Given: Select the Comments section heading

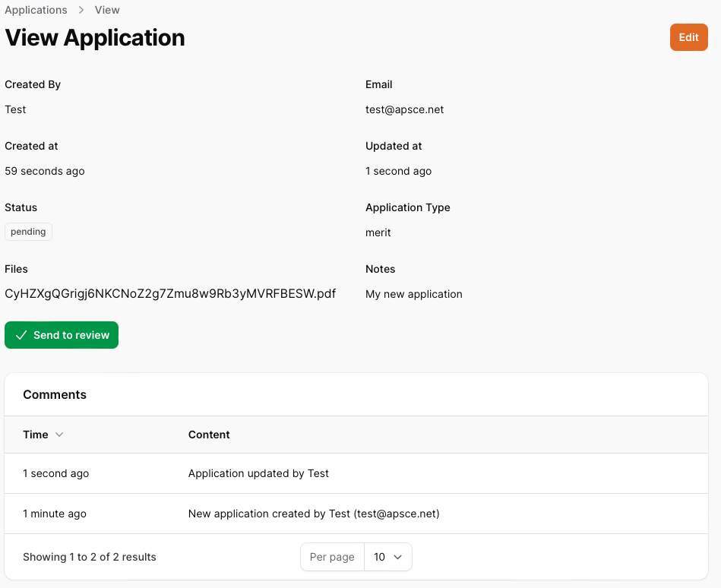Looking at the screenshot, I should click(54, 394).
